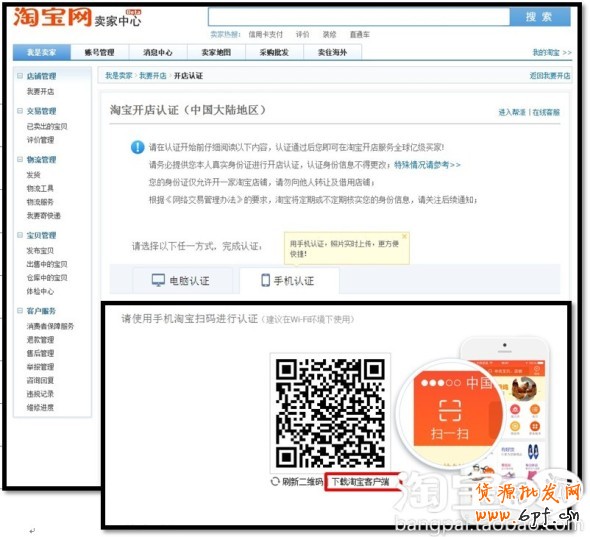Close the yellow phone verification tooltip

point(404,236)
